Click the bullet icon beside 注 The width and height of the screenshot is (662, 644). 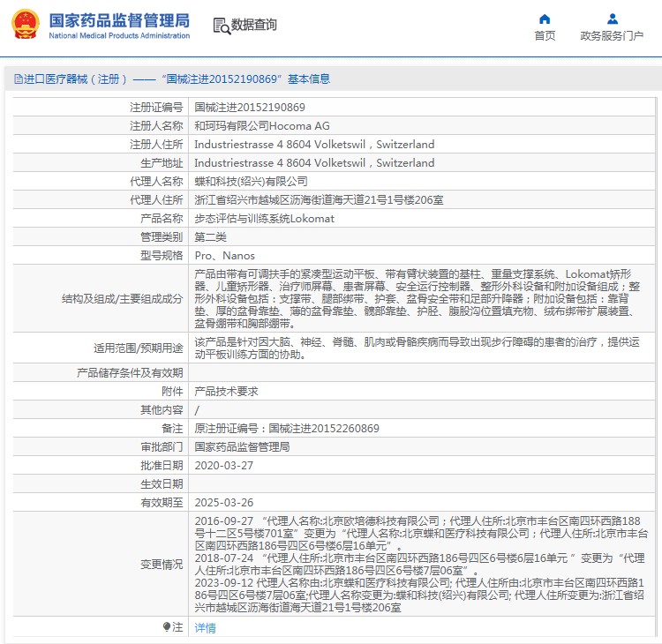pos(167,626)
